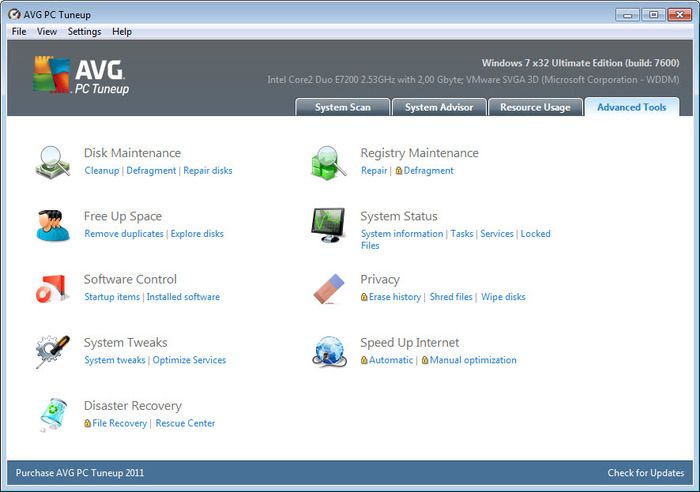Click the lock icon beside File Recovery

click(x=88, y=423)
